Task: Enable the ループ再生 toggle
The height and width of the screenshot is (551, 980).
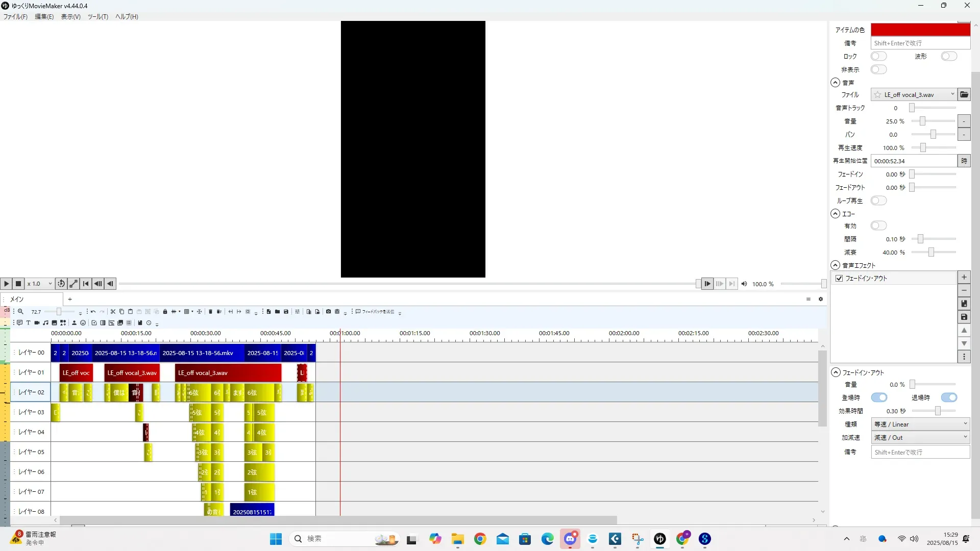Action: (x=878, y=201)
